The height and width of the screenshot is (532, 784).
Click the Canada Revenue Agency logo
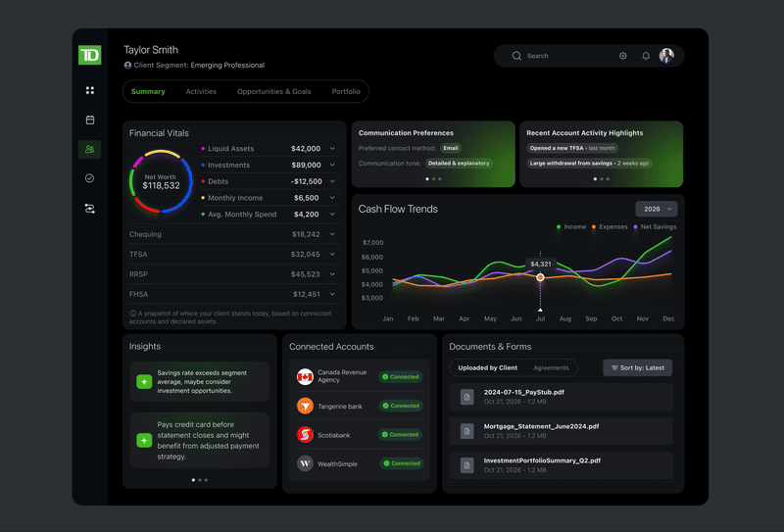(305, 376)
